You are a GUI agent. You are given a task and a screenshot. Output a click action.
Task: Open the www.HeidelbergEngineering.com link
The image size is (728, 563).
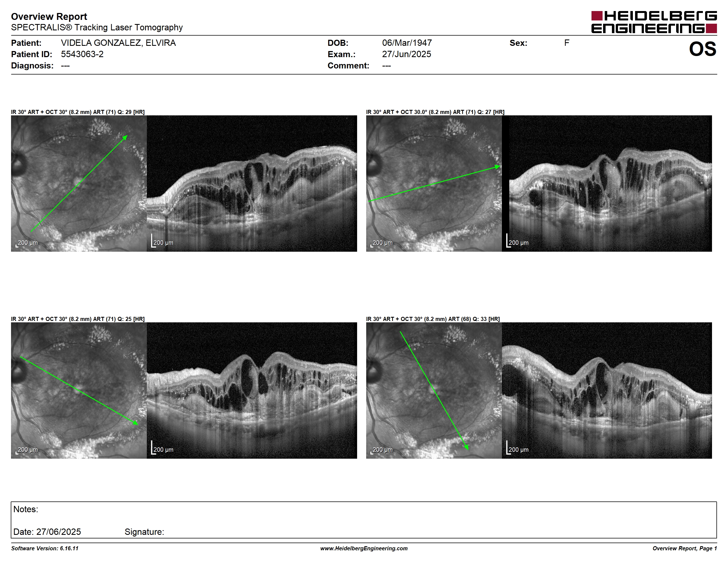(x=364, y=548)
